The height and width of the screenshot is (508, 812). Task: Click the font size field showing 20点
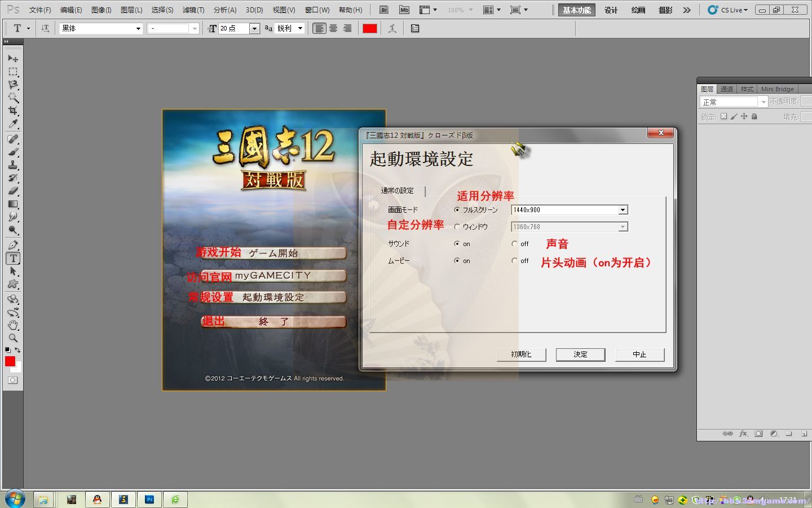tap(234, 28)
